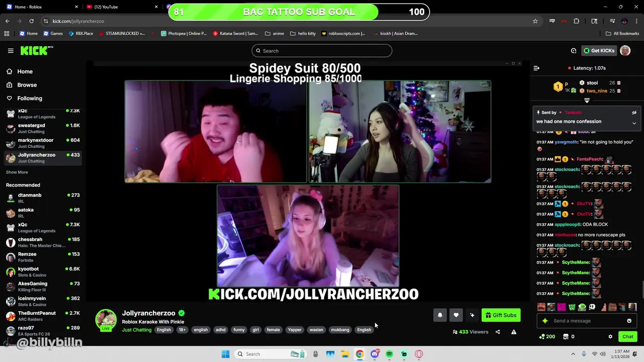Open sweatergxd channel in sidebar
This screenshot has height=362, width=644.
(x=43, y=128)
